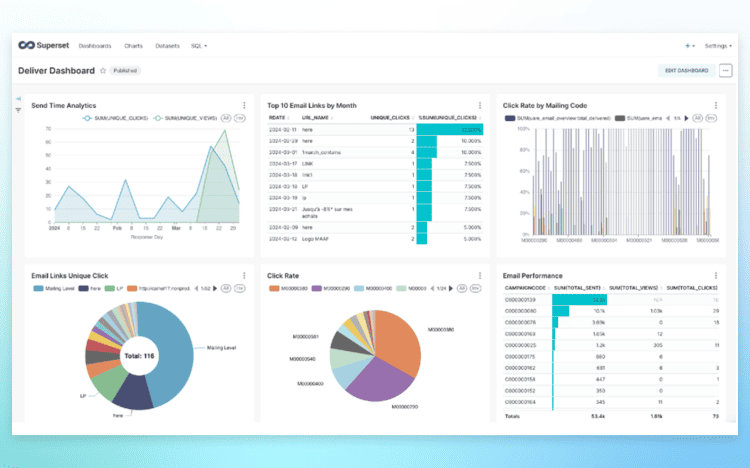Select All legend in Click Rate pie
The height and width of the screenshot is (468, 750).
[x=462, y=289]
